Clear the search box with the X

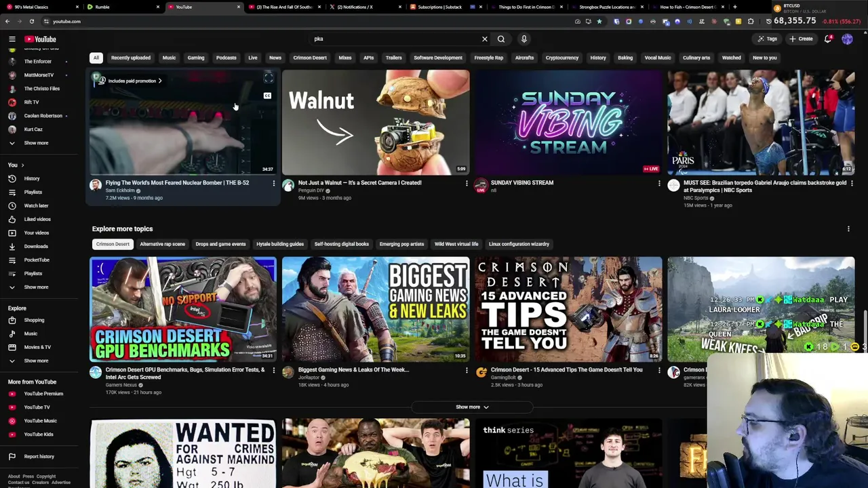point(485,39)
